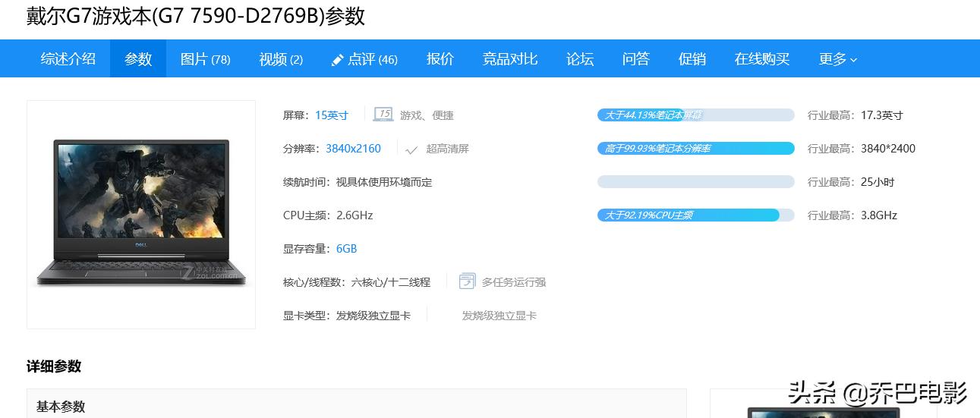Viewport: 980px width, 418px height.
Task: Click the checkmark icon beside 超高清屏
Action: click(411, 149)
